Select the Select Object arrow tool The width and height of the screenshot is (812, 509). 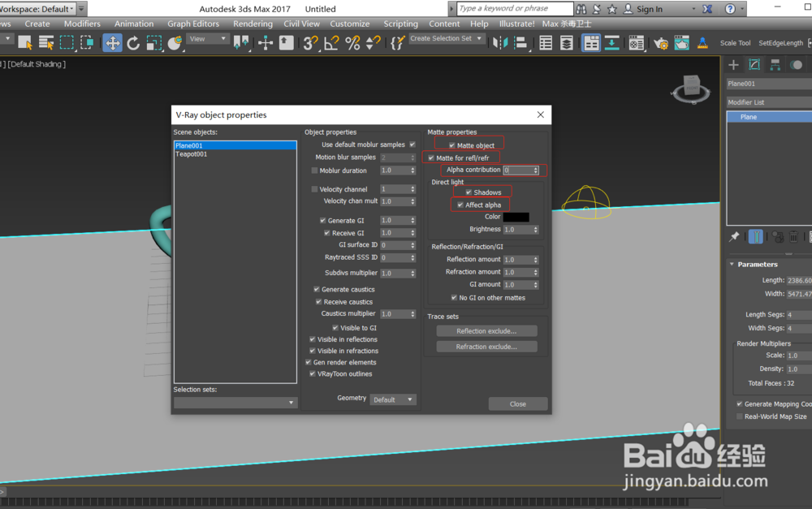coord(25,42)
